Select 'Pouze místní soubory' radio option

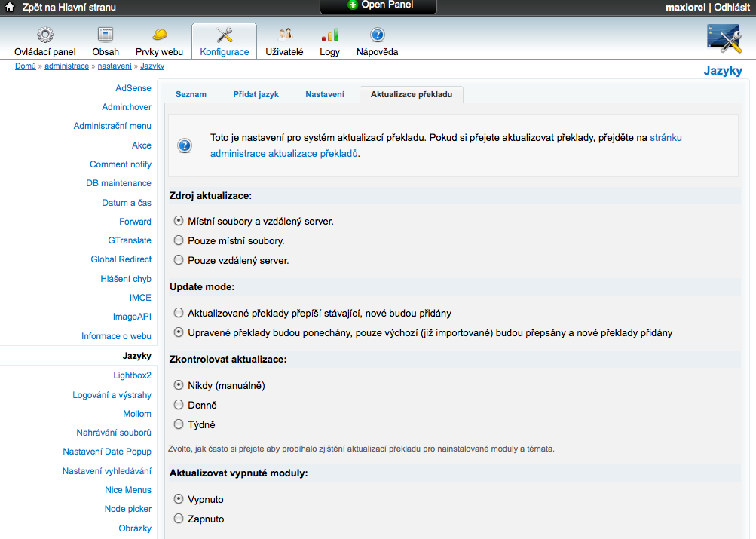tap(179, 240)
